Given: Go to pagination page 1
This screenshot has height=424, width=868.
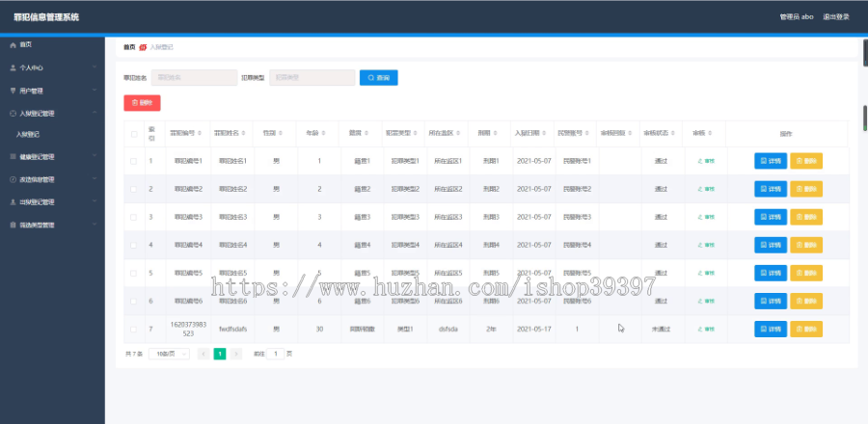Looking at the screenshot, I should click(220, 354).
